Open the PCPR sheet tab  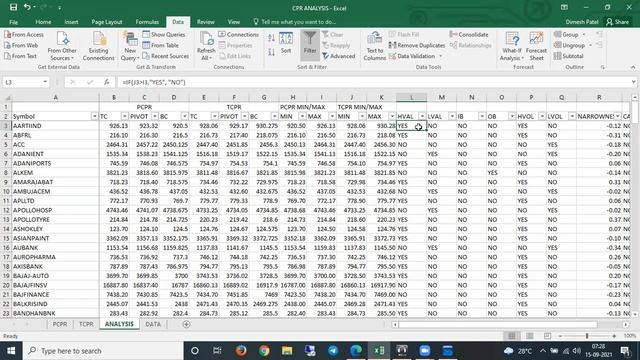pos(60,324)
